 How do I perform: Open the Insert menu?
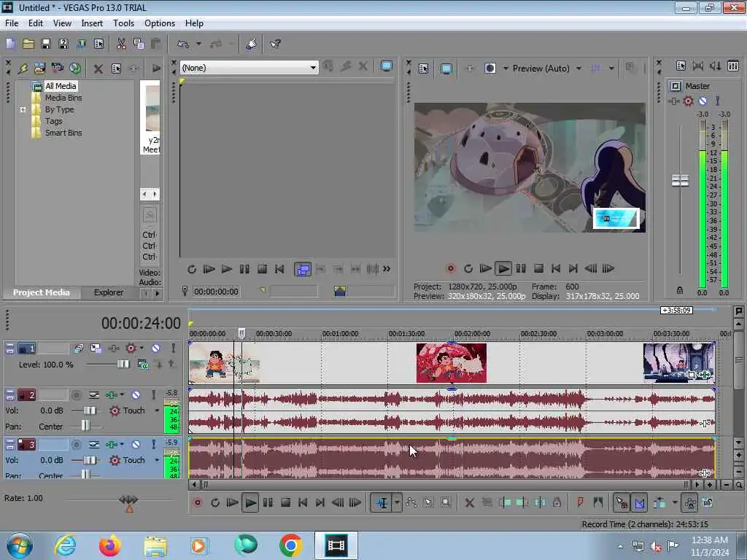pos(92,23)
